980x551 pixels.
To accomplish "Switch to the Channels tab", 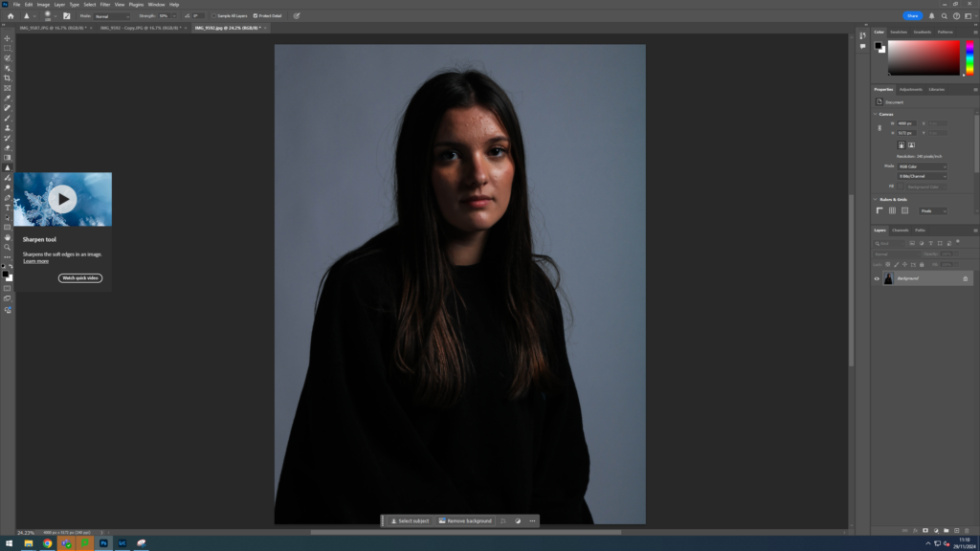I will coord(900,231).
